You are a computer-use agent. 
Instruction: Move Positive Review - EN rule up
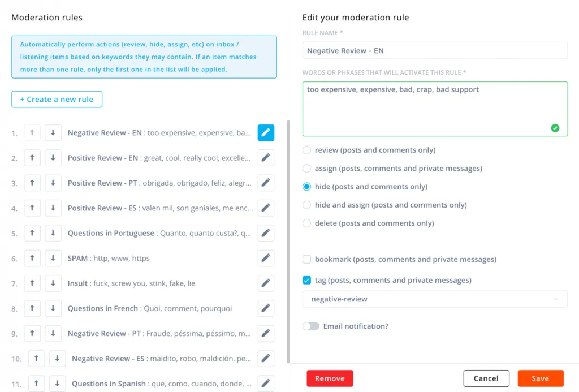32,158
